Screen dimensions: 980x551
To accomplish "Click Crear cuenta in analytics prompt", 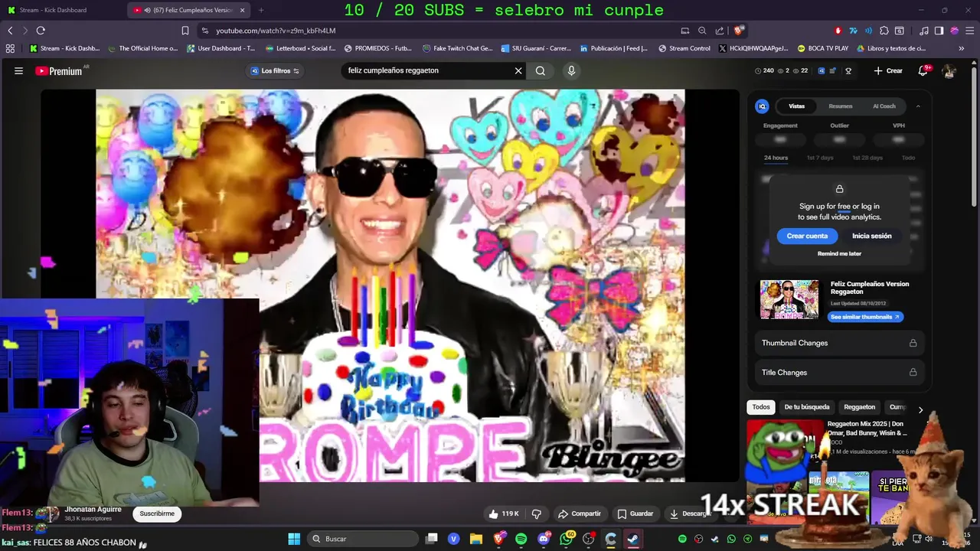I will click(807, 236).
